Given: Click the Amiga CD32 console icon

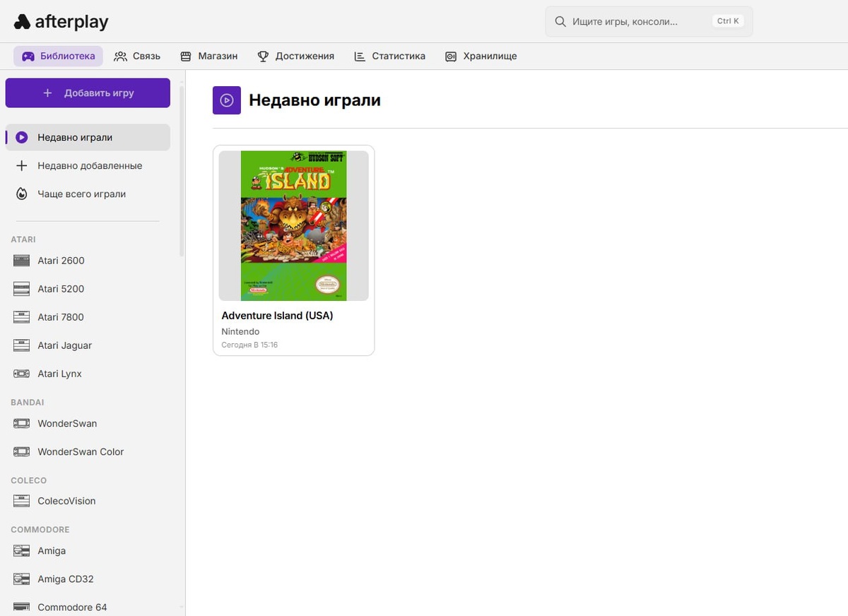Looking at the screenshot, I should coord(22,579).
